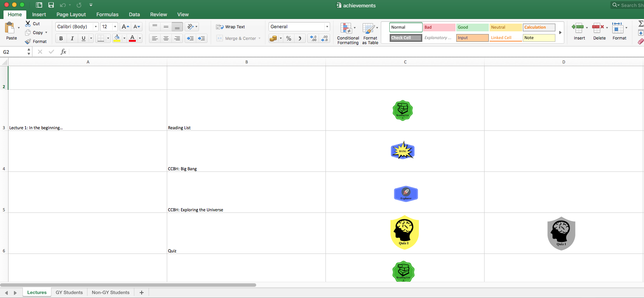Image resolution: width=644 pixels, height=298 pixels.
Task: Click the Paste clipboard icon
Action: tap(10, 28)
